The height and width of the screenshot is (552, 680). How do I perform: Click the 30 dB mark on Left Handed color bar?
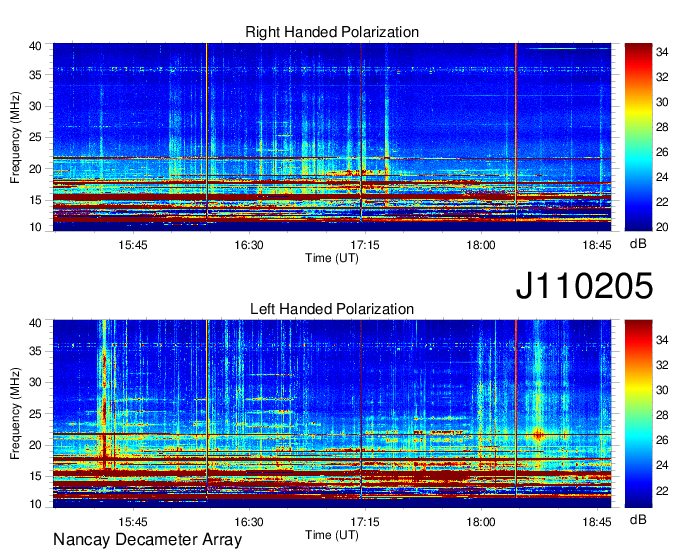tap(662, 390)
